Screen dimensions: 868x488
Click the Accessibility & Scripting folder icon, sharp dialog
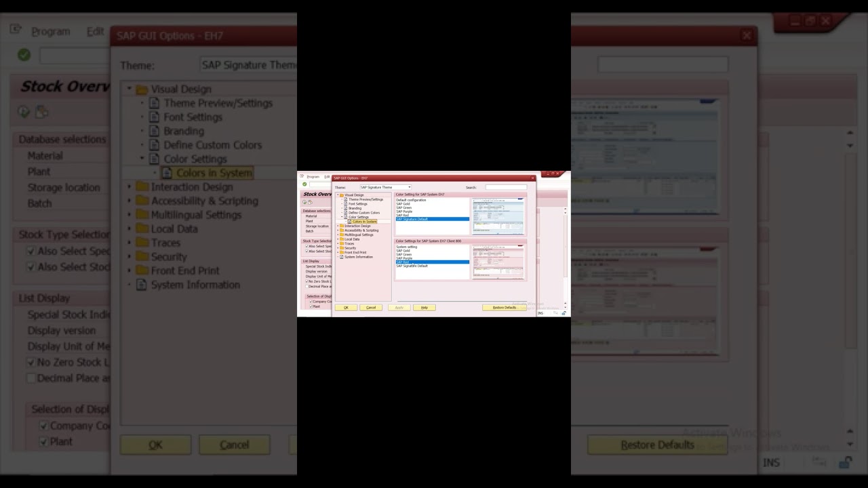(342, 230)
